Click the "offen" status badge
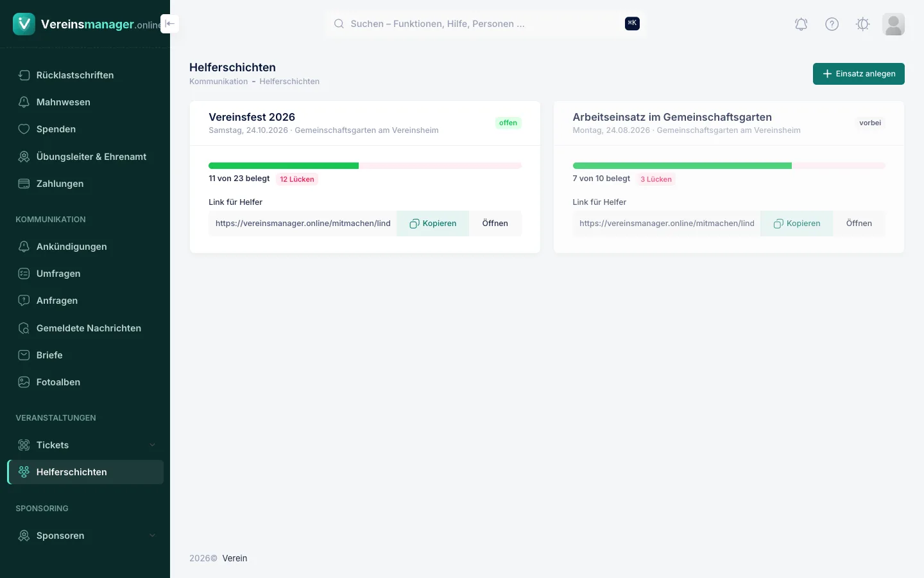This screenshot has width=924, height=578. tap(508, 123)
